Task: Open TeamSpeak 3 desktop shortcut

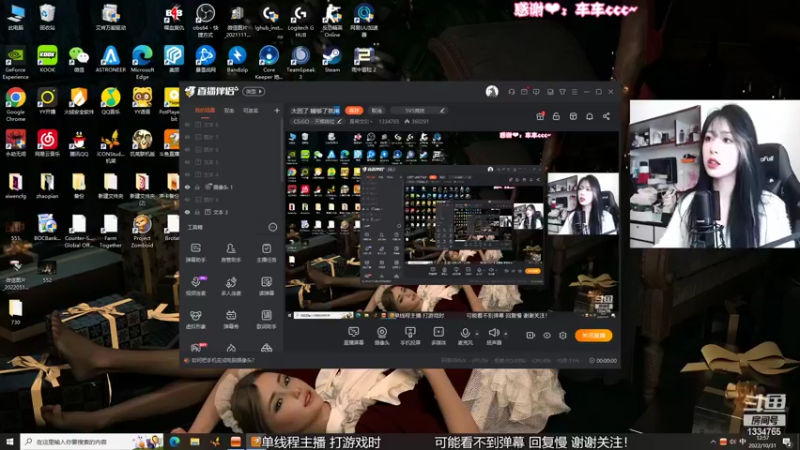Action: [301, 62]
